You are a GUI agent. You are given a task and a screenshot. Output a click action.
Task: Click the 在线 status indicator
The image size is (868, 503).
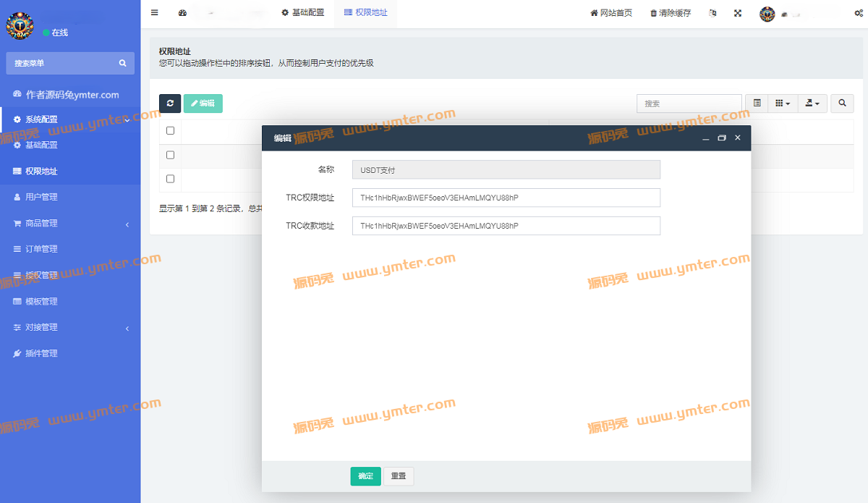coord(56,33)
